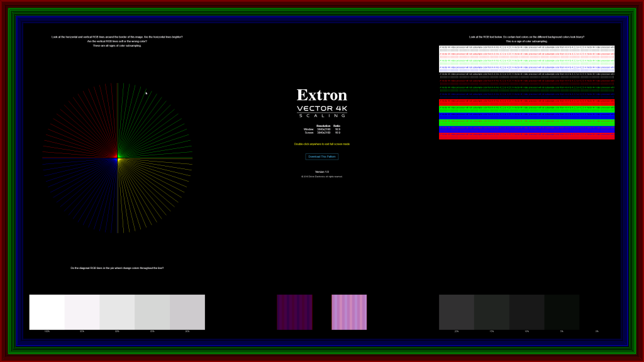Click the Extron logo text
Viewport: 644px width, 362px height.
(x=322, y=96)
